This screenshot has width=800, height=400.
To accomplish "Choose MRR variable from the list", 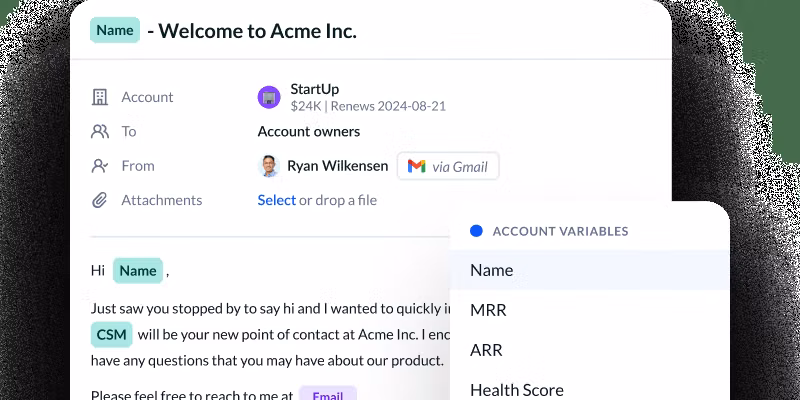I will pos(488,310).
